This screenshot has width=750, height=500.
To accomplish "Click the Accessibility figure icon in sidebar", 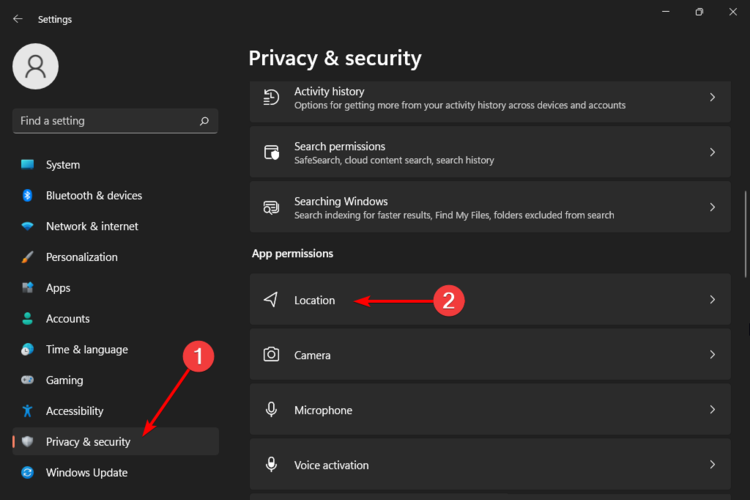I will [27, 411].
